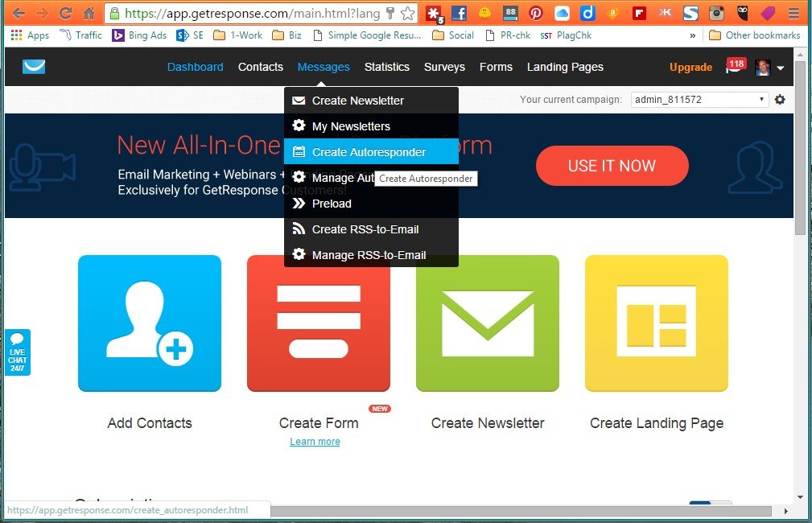Open the SE bookmark

190,35
